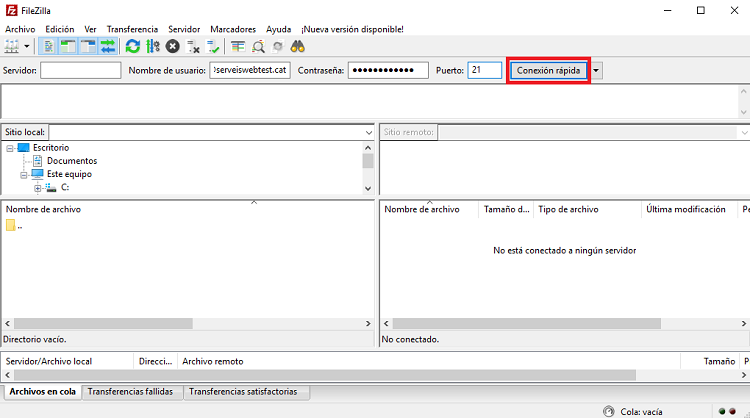Open the Servidor menu
Image resolution: width=750 pixels, height=418 pixels.
point(184,29)
